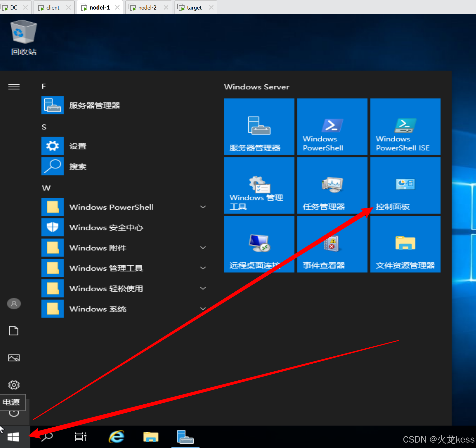Open 服务器管理器 in the app list

(124, 105)
